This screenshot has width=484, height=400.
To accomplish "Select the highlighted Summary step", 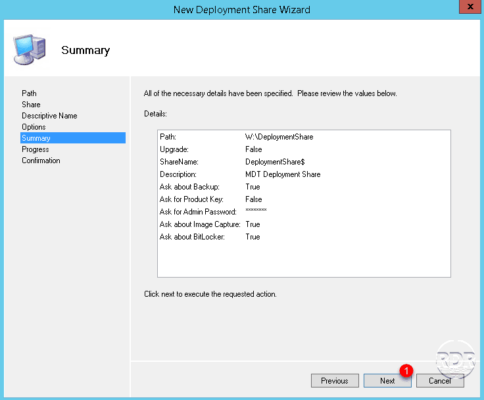I will point(73,138).
